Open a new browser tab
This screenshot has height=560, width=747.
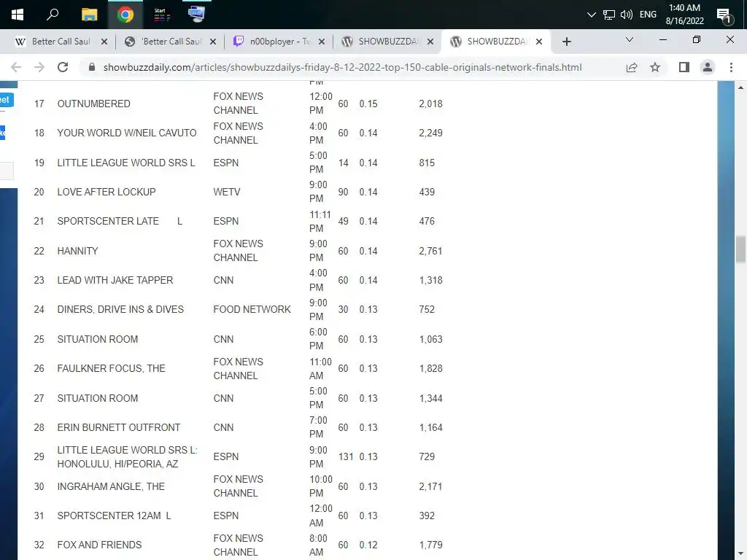pos(566,42)
